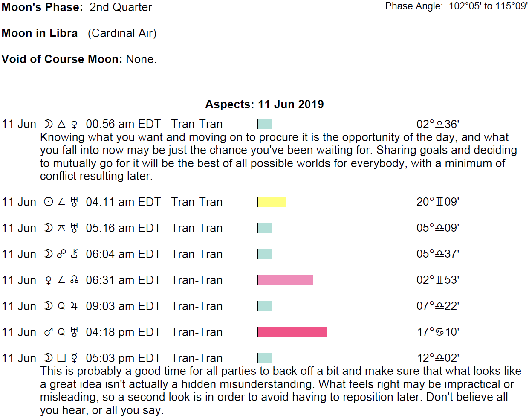Click the Uranus glyph in the 05:16 am aspect
This screenshot has width=532, height=418.
(74, 228)
